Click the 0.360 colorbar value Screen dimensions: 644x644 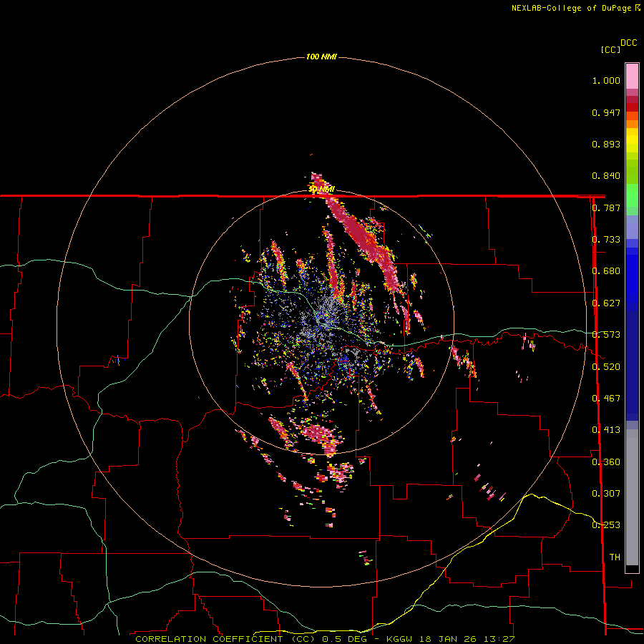(606, 462)
